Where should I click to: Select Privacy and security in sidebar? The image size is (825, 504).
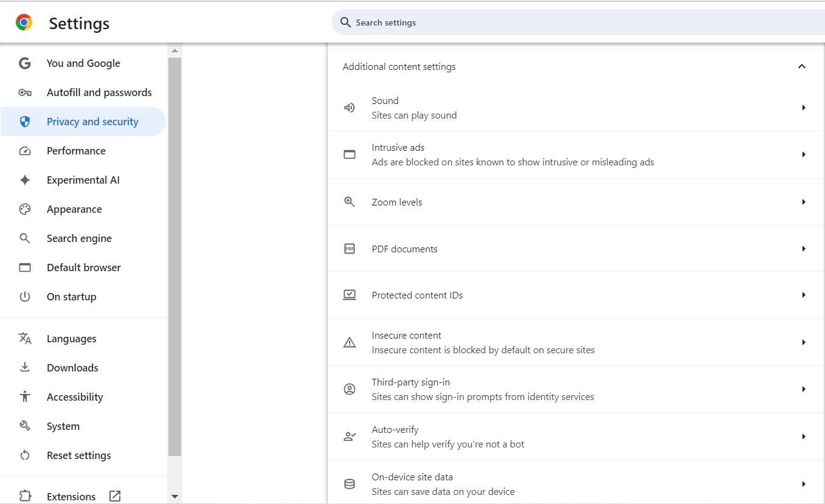83,122
